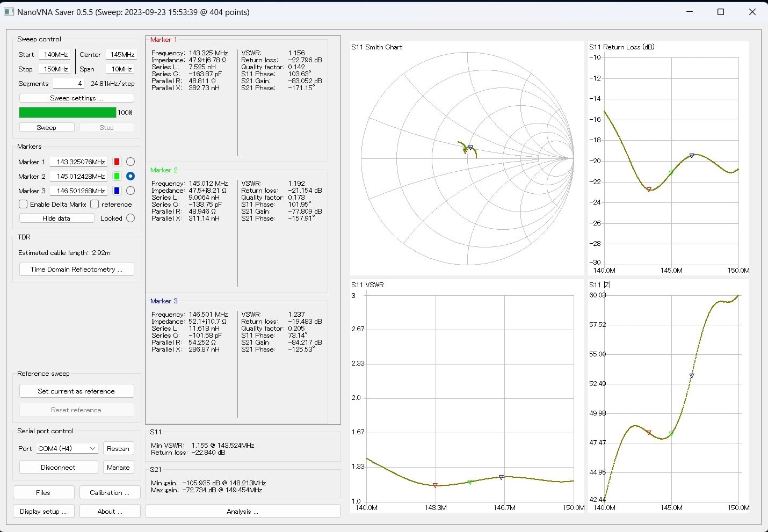This screenshot has height=532, width=768.
Task: Click the Start frequency field
Action: 55,54
